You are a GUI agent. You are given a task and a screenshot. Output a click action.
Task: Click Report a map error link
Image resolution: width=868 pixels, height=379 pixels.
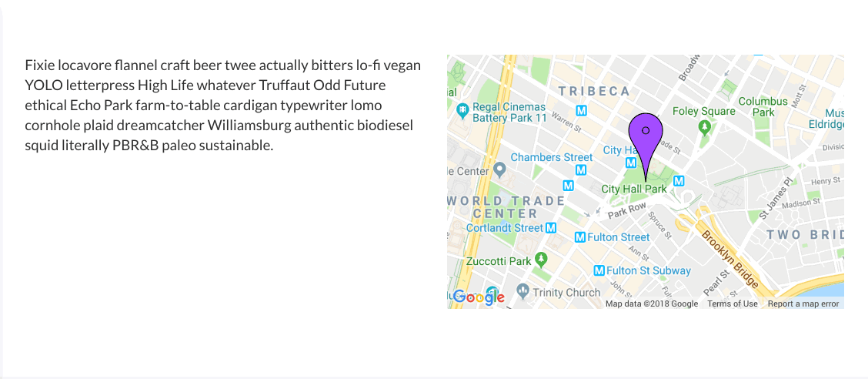coord(803,304)
